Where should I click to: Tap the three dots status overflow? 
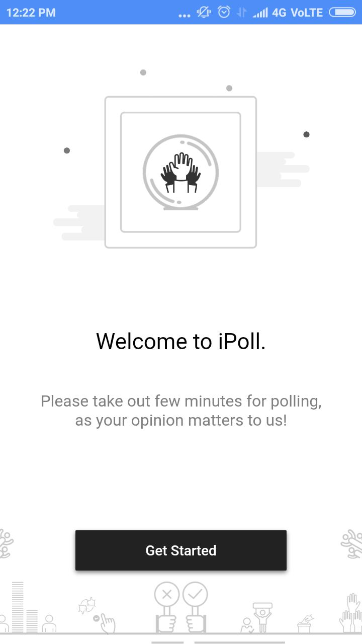(x=185, y=16)
